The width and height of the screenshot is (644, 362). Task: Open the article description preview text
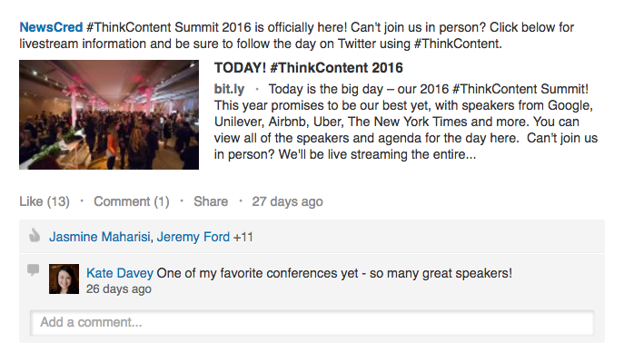tap(406, 122)
